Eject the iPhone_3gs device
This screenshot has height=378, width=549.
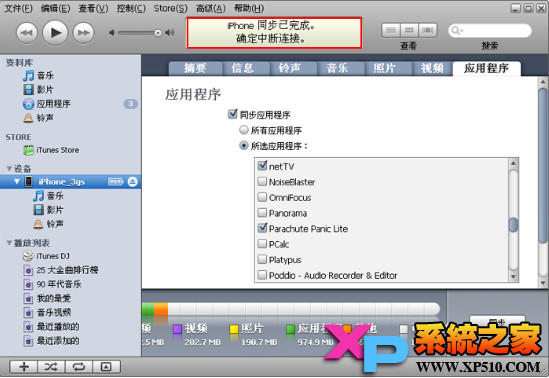pyautogui.click(x=133, y=182)
